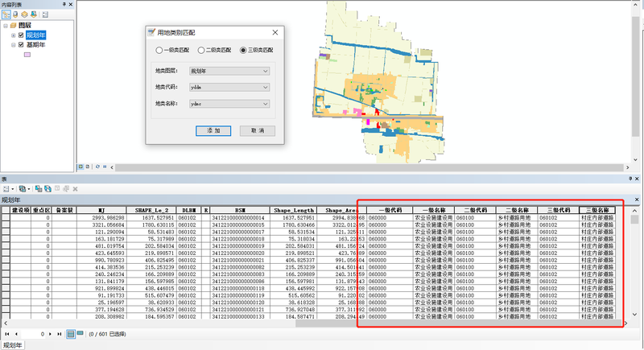Click 取消 button in dialog
The height and width of the screenshot is (350, 644).
[258, 130]
